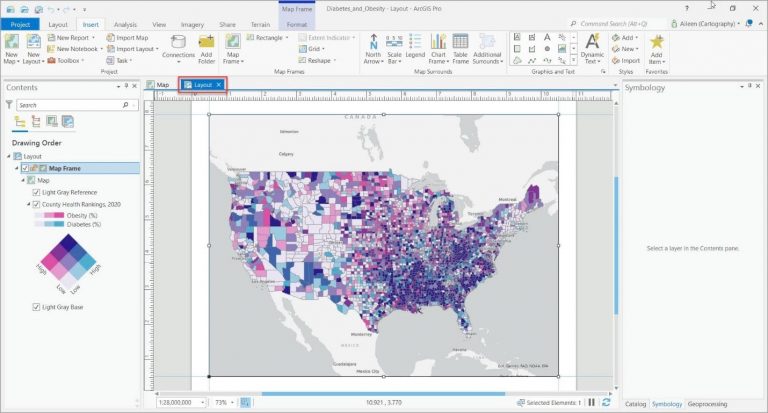Insert a Scale Bar
The image size is (768, 413).
coord(394,48)
